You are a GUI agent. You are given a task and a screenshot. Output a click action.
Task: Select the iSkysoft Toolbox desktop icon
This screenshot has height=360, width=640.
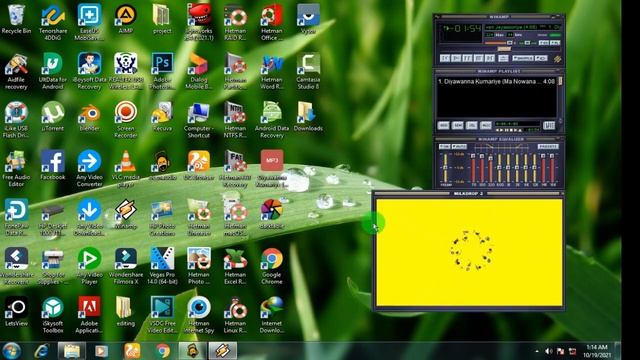coord(53,315)
